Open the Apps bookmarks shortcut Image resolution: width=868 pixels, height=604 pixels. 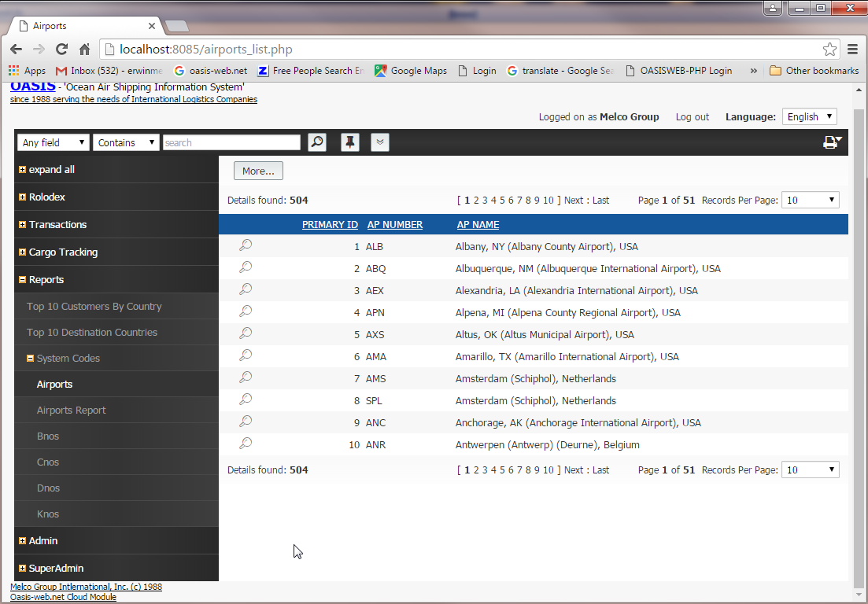click(27, 71)
